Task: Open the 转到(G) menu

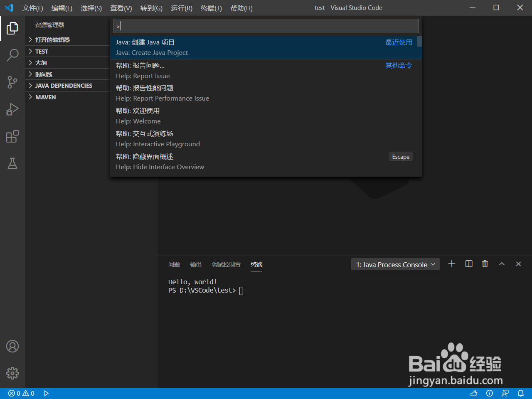Action: click(x=151, y=8)
